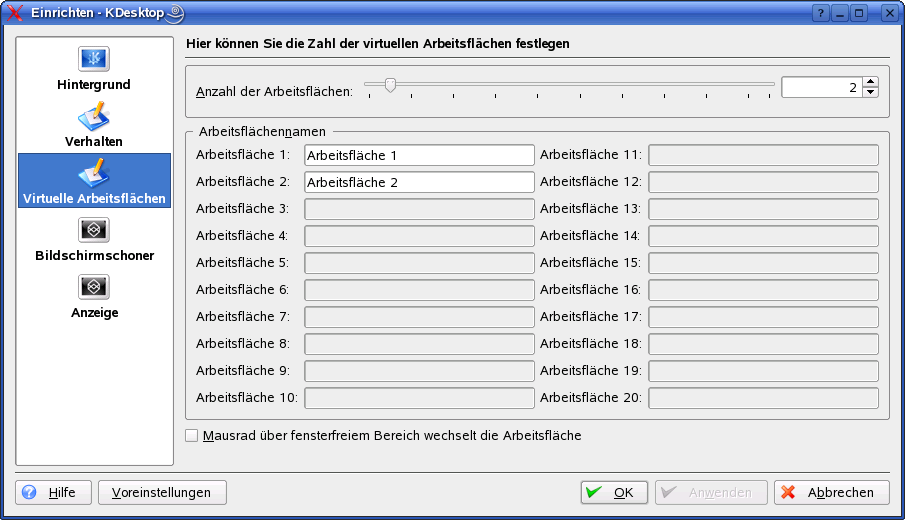Image resolution: width=905 pixels, height=520 pixels.
Task: Enable Mausrad wechselt die Arbeitsfläche checkbox
Action: [x=192, y=436]
